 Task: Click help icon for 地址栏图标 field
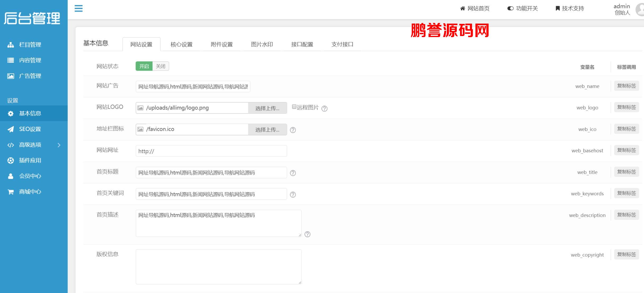click(293, 130)
